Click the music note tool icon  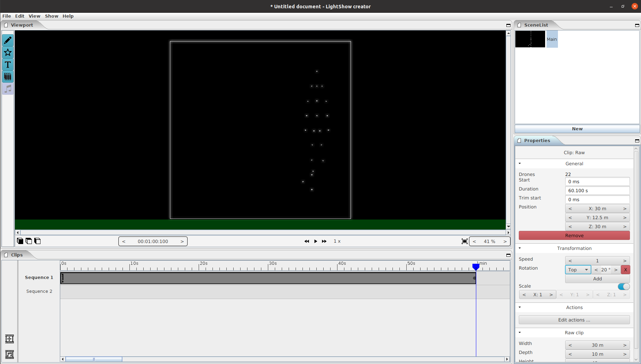click(x=8, y=89)
